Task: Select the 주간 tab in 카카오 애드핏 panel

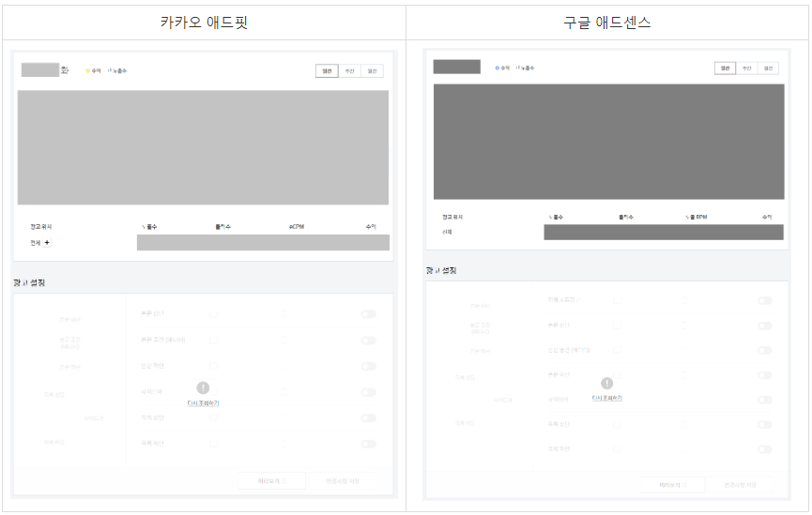Action: coord(349,71)
